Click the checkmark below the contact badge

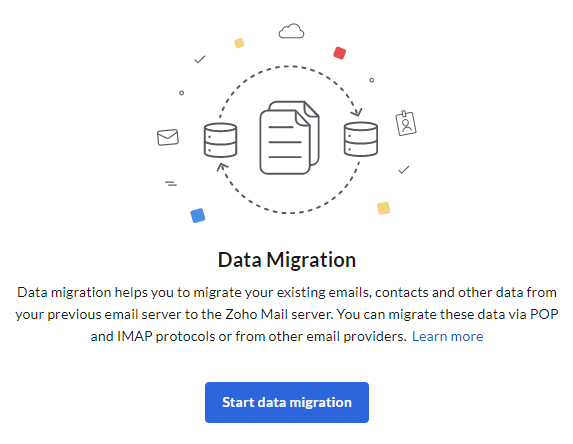(x=404, y=170)
